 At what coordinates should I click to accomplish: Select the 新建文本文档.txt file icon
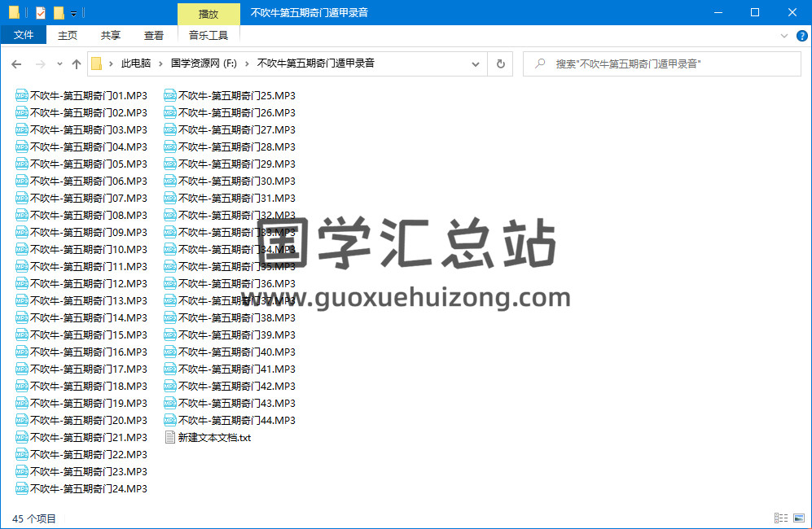pyautogui.click(x=170, y=437)
